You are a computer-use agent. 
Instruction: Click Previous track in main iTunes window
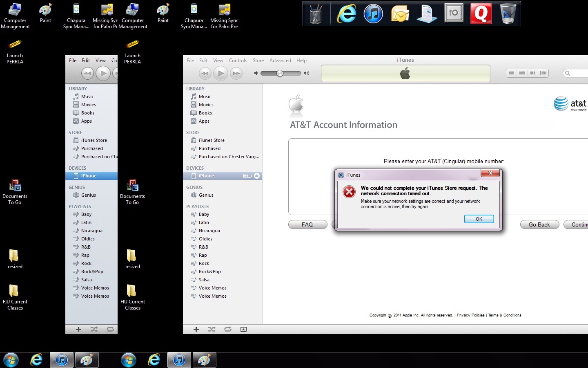coord(205,74)
